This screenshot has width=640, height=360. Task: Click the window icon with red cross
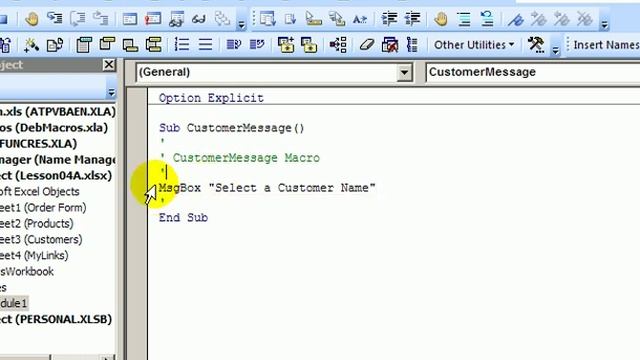(x=389, y=44)
